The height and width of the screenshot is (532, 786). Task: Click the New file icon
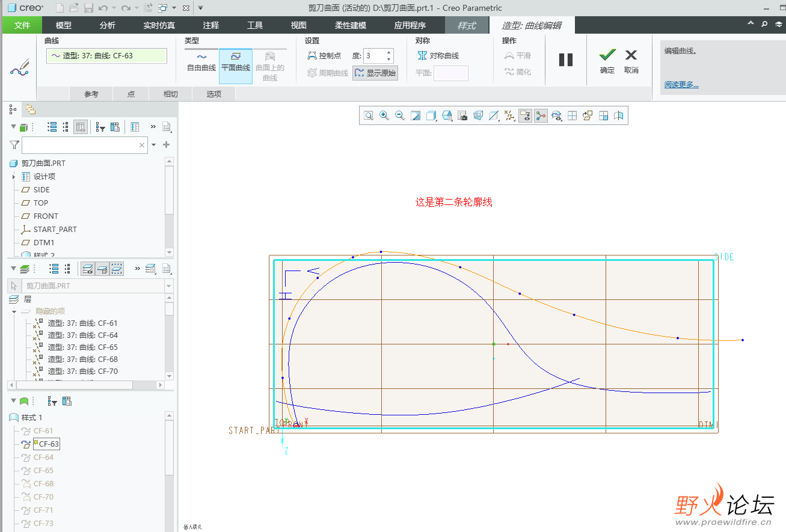tap(60, 8)
